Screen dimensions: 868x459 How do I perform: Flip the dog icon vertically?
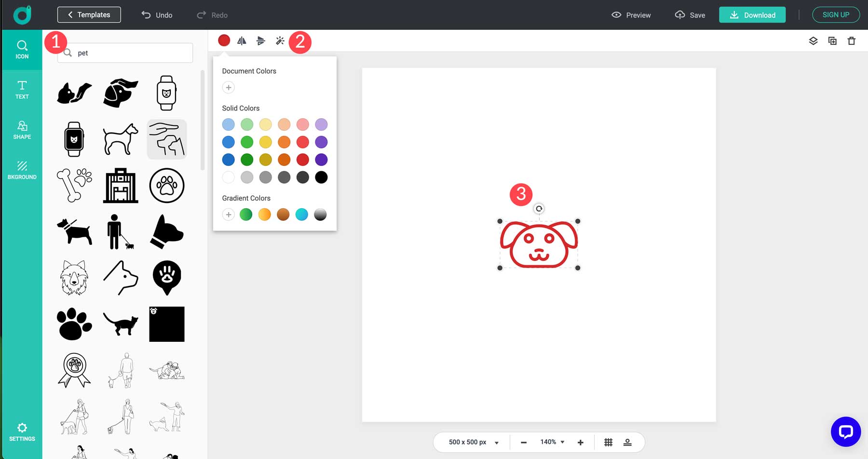(x=261, y=41)
